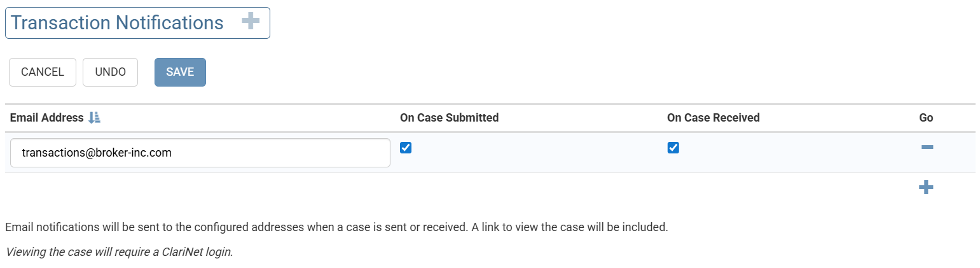Select the Transaction Notifications heading text

[x=117, y=23]
